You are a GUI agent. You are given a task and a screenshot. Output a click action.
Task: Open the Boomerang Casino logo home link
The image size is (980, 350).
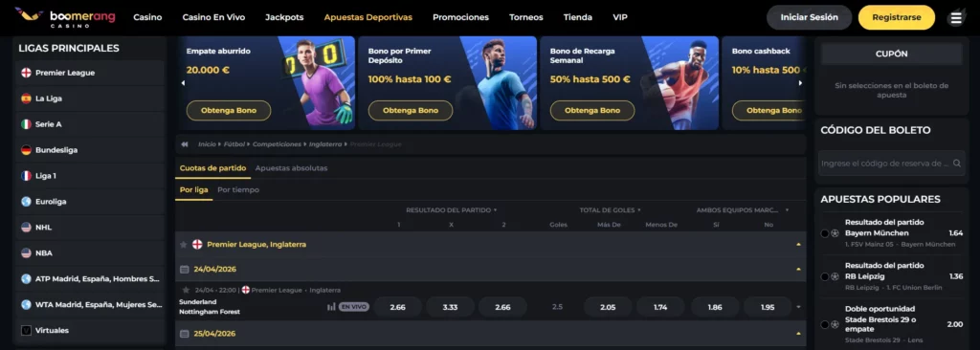66,17
